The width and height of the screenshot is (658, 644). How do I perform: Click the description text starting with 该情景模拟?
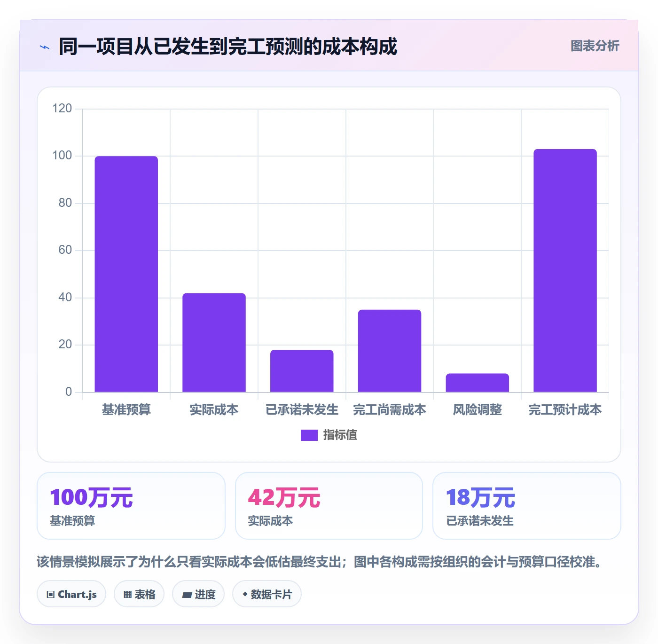(321, 562)
